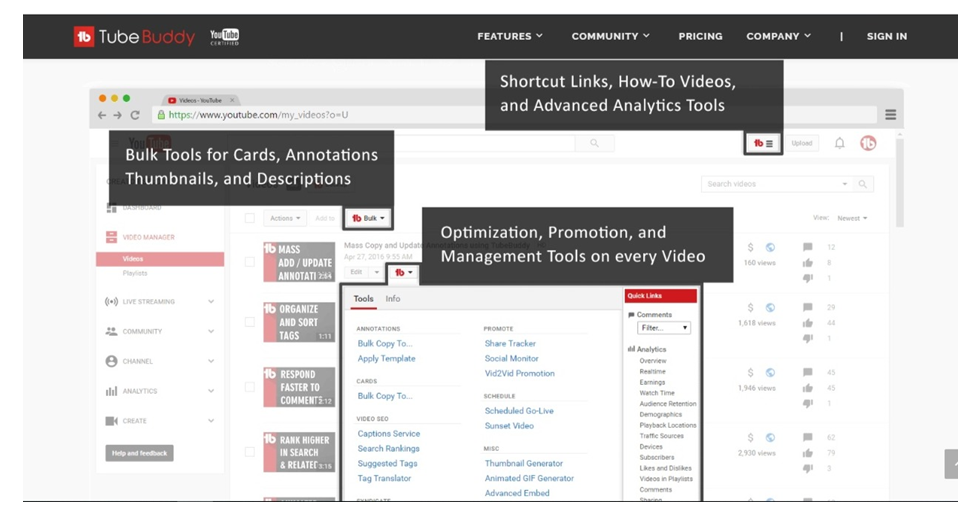This screenshot has width=980, height=513.
Task: Click the search videos magnifier icon
Action: pyautogui.click(x=862, y=184)
